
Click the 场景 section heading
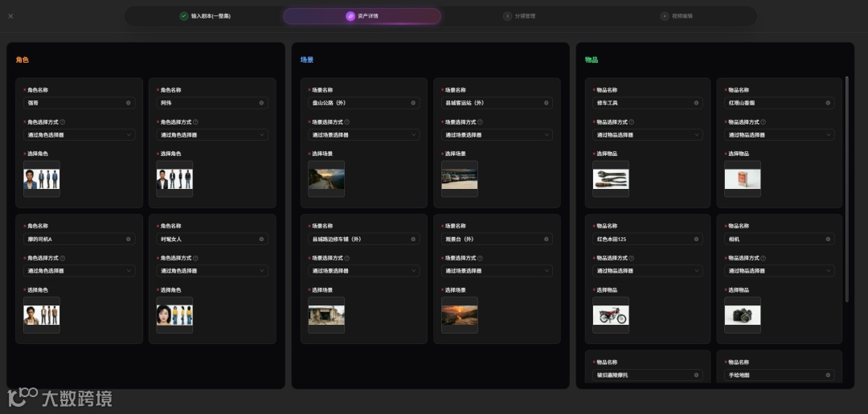click(307, 59)
